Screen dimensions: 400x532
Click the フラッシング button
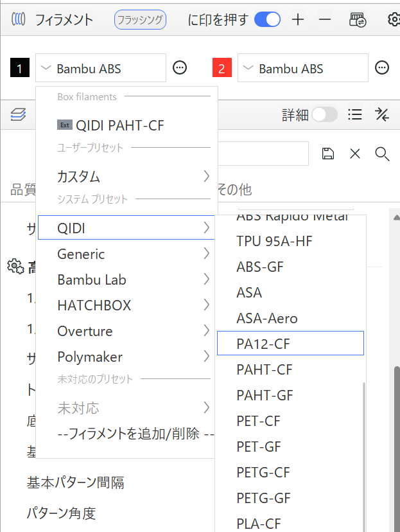coord(140,20)
